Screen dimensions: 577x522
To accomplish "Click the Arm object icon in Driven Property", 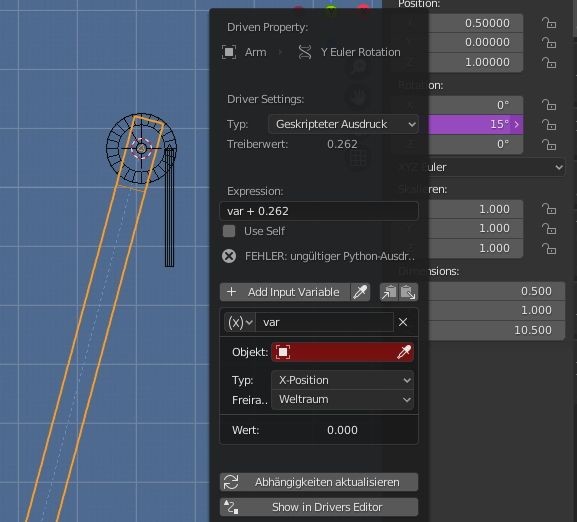I will pos(229,52).
